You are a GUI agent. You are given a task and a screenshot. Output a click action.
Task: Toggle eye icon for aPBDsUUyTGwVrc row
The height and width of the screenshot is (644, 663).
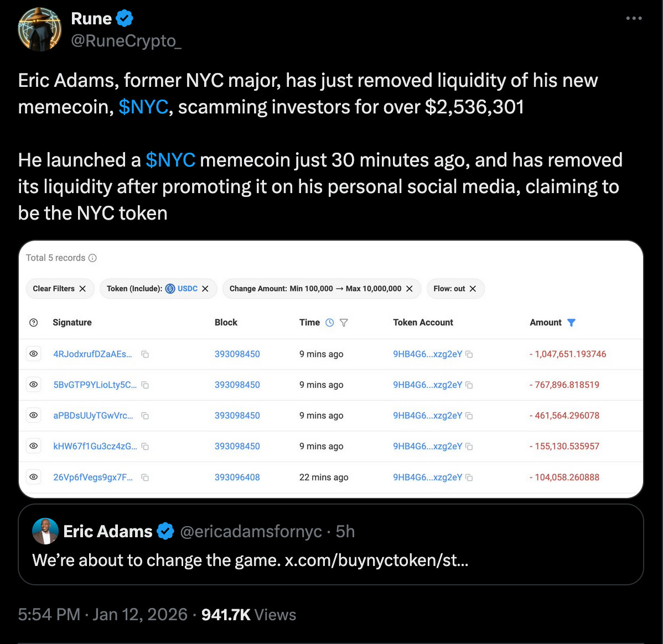coord(34,415)
